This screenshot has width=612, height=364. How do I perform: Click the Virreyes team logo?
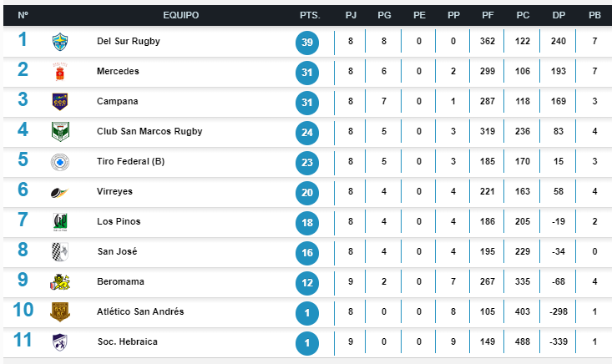click(59, 191)
